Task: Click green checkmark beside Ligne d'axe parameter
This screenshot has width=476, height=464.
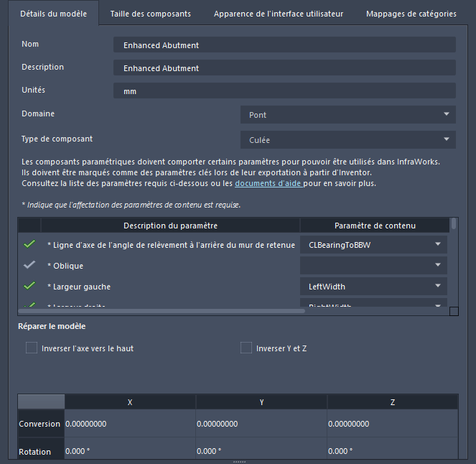Action: point(29,245)
